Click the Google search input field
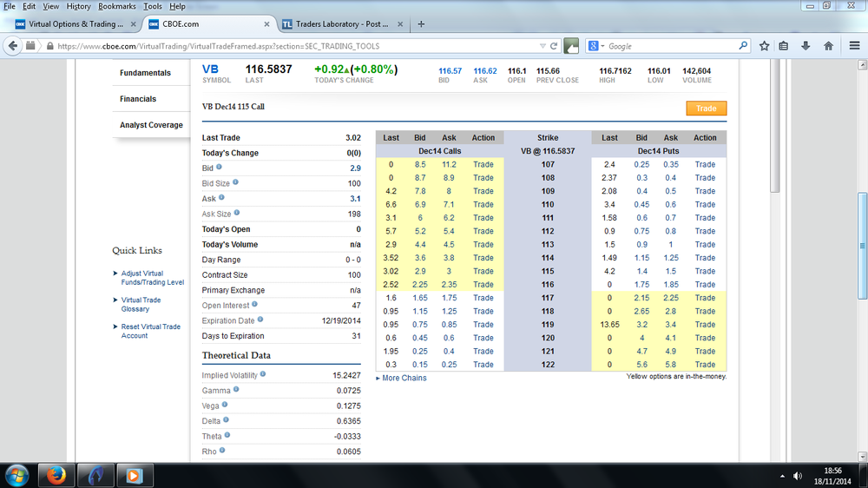 point(672,46)
